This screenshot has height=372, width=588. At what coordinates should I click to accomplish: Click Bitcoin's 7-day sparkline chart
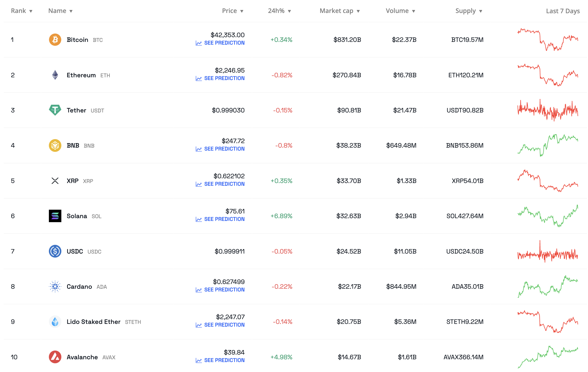tap(548, 40)
